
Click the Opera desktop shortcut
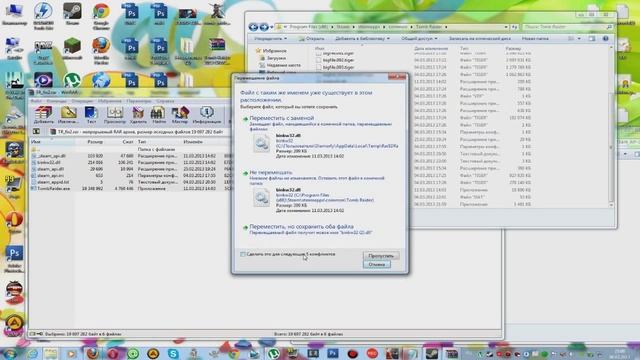(x=14, y=222)
